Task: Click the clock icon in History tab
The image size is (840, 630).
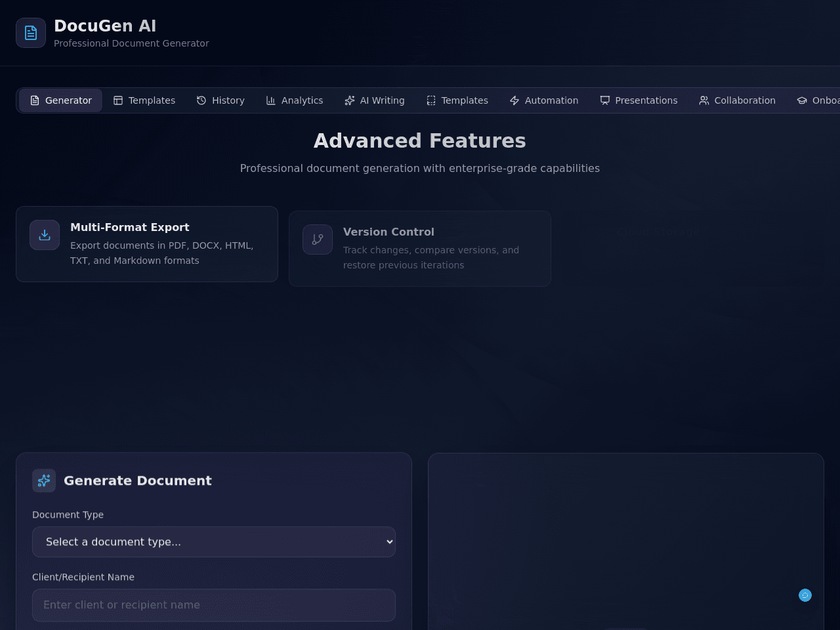Action: point(201,100)
